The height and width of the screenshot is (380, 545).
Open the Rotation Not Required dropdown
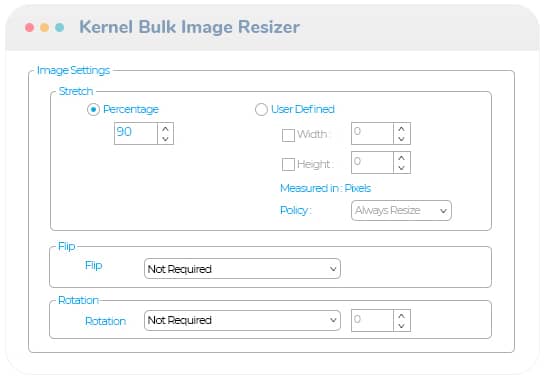point(242,320)
